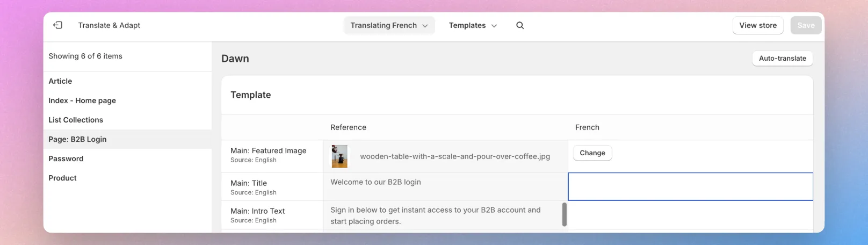Select Page: B2B Login item
The image size is (868, 245).
[128, 139]
